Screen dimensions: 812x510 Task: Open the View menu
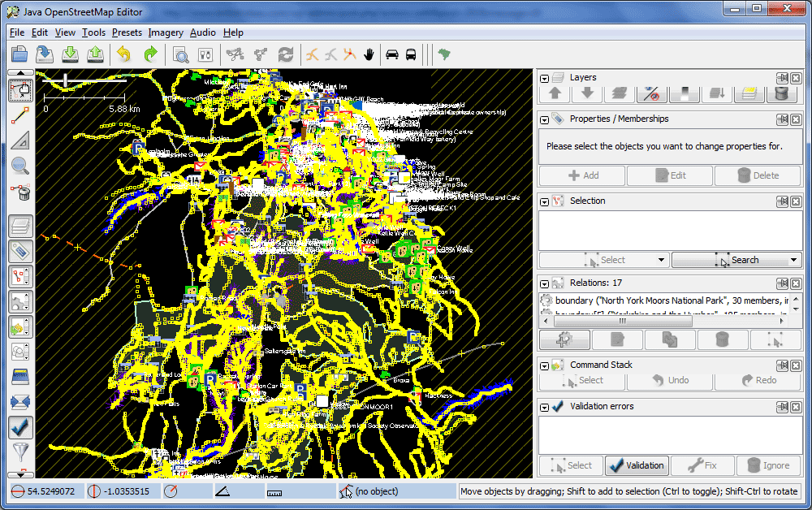click(65, 32)
